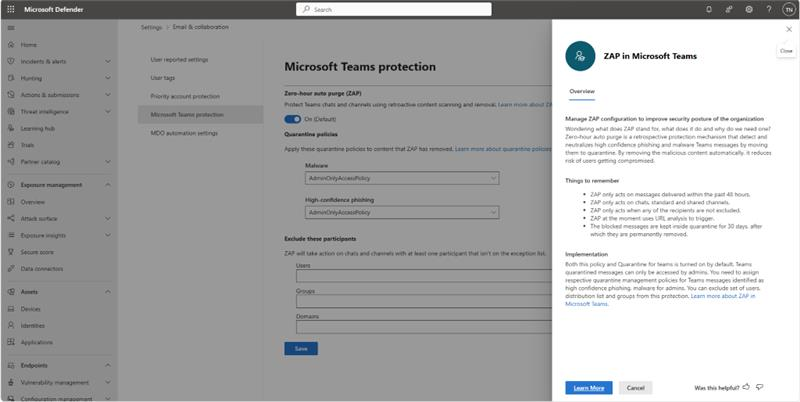Expand Incidents & alerts chevron

pyautogui.click(x=108, y=61)
